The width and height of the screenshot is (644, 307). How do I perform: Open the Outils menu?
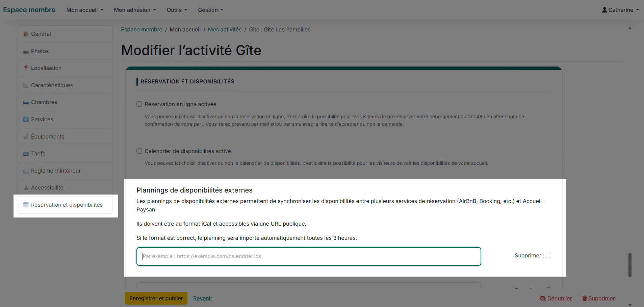177,10
